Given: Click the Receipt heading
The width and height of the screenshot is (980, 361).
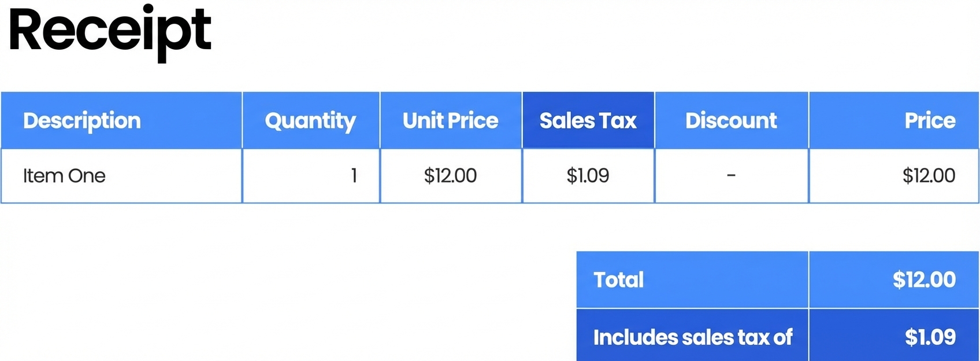Looking at the screenshot, I should click(x=110, y=32).
